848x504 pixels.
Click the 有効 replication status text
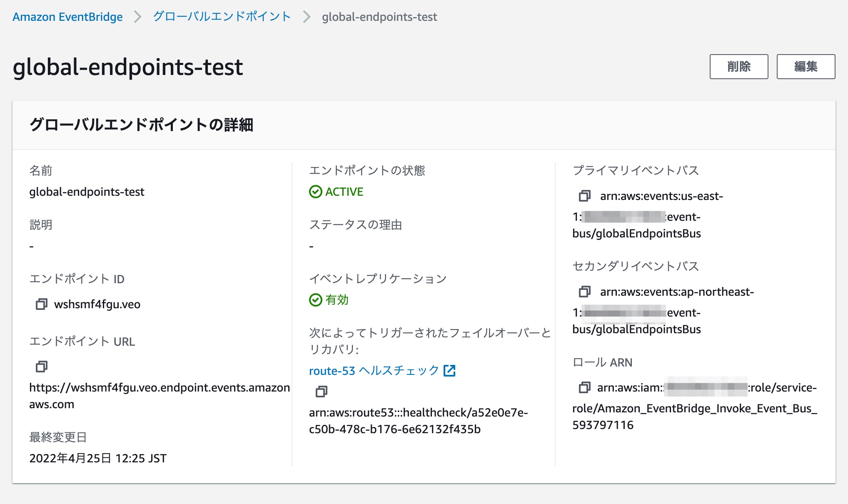coord(337,300)
